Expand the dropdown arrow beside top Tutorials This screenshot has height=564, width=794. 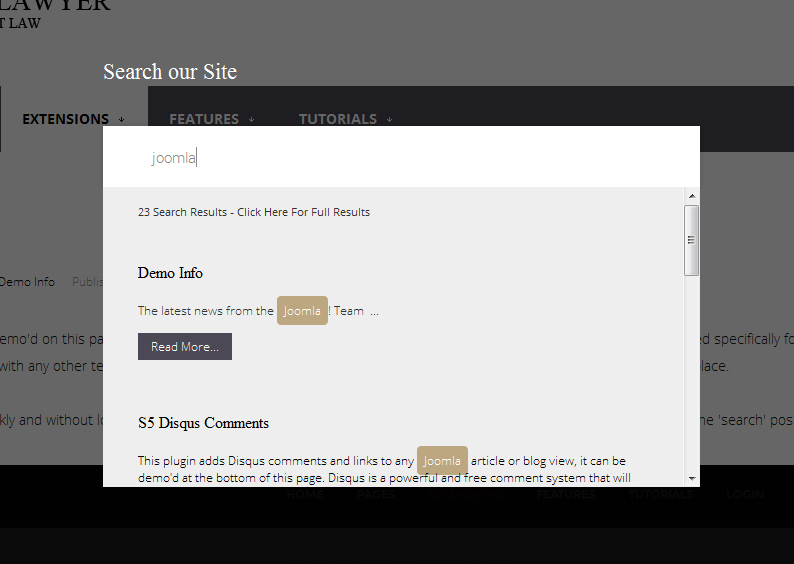tap(389, 120)
